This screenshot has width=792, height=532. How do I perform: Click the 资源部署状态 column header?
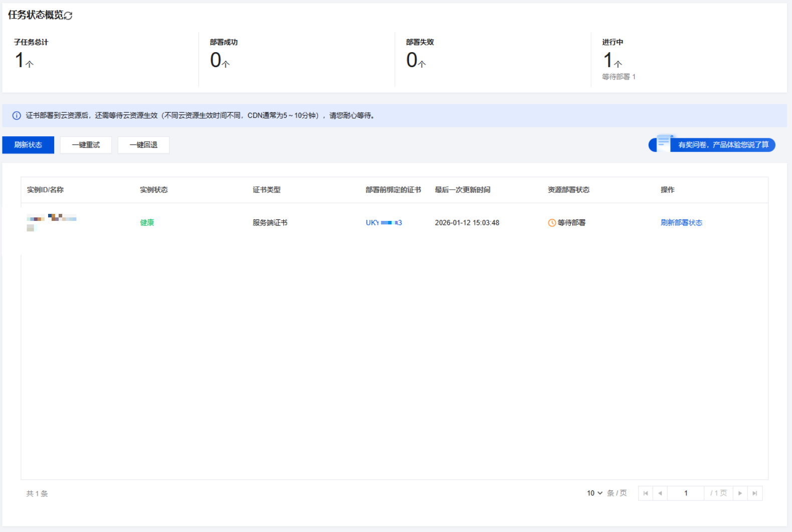pyautogui.click(x=568, y=190)
